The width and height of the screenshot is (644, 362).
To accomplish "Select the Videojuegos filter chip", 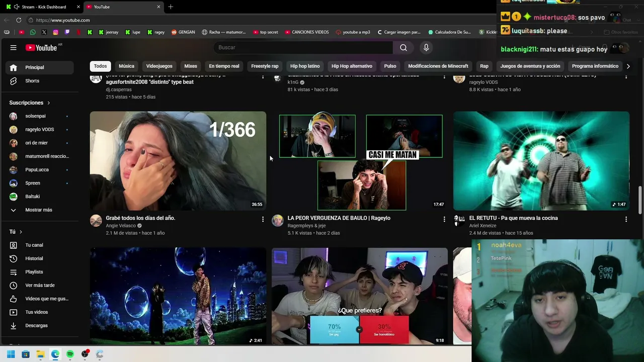I will [x=159, y=66].
